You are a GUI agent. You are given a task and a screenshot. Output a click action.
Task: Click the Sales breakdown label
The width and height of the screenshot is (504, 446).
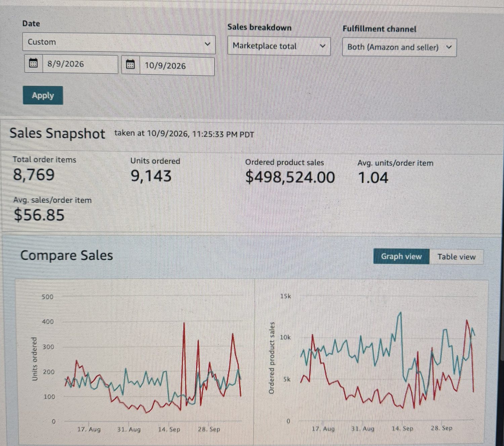[259, 28]
